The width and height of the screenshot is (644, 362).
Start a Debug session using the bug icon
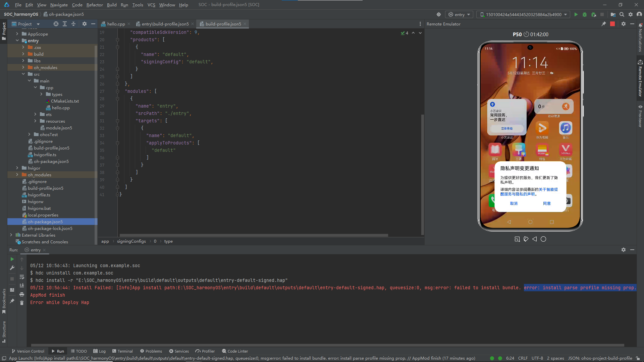click(585, 14)
